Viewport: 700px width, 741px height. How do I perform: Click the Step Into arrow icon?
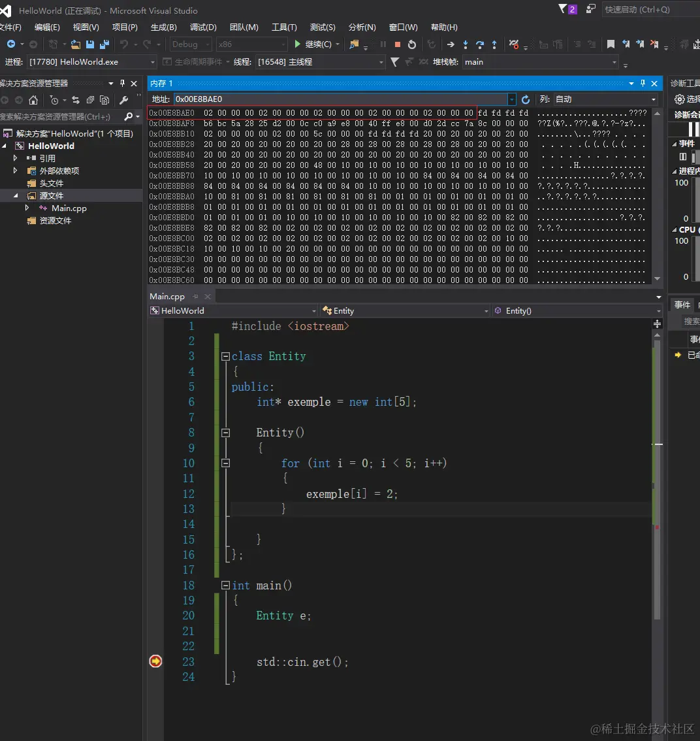[x=466, y=44]
